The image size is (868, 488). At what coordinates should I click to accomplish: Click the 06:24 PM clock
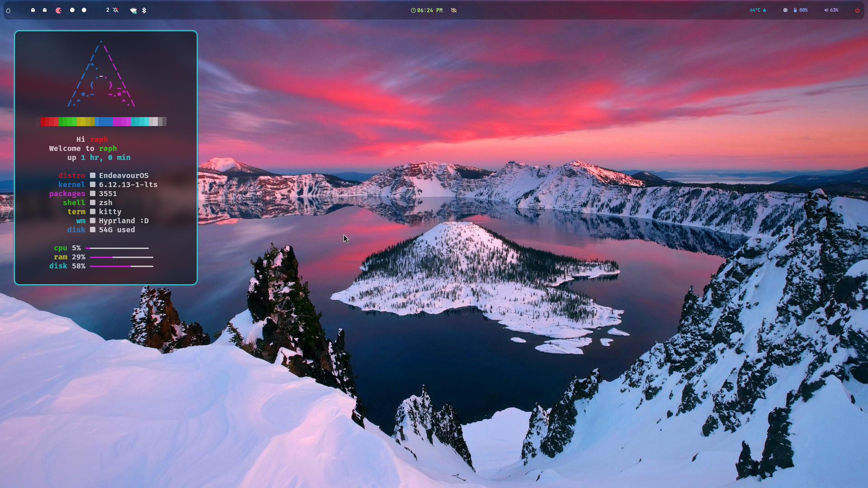click(427, 10)
